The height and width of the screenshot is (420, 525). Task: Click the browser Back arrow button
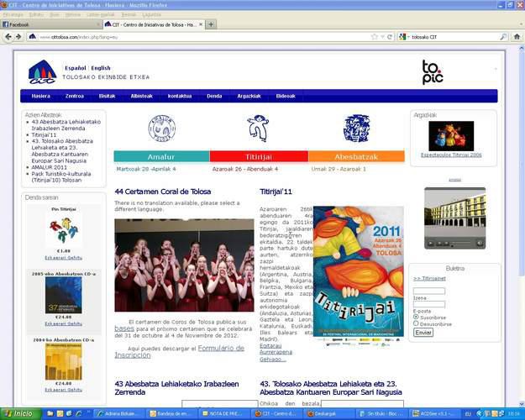pos(8,37)
